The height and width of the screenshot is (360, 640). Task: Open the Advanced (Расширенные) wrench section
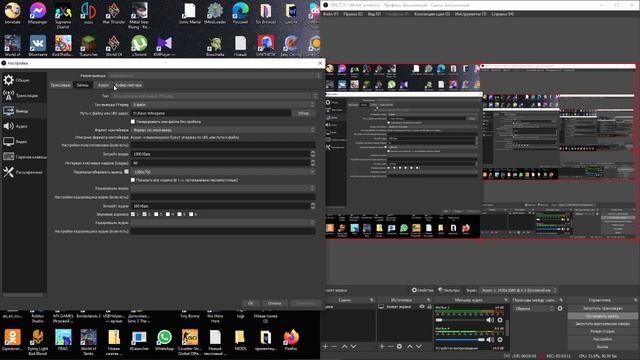24,172
